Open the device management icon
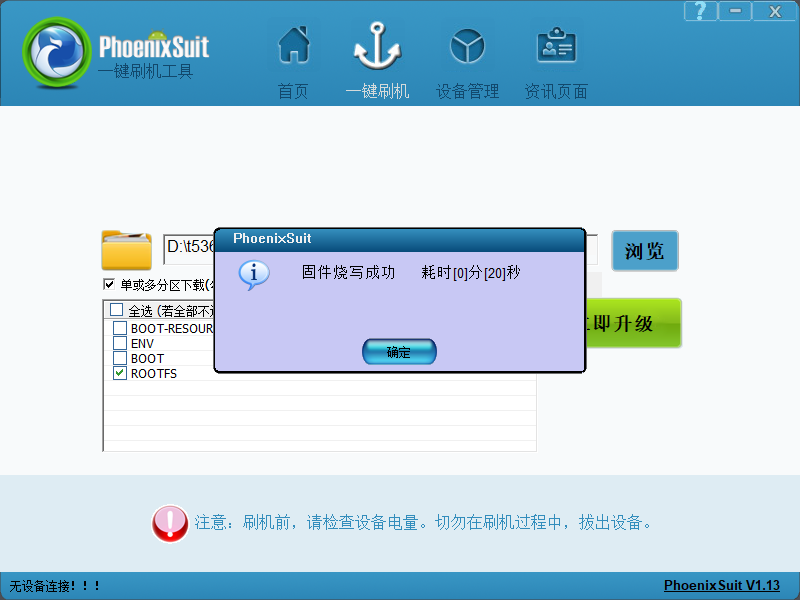The width and height of the screenshot is (800, 600). tap(467, 47)
